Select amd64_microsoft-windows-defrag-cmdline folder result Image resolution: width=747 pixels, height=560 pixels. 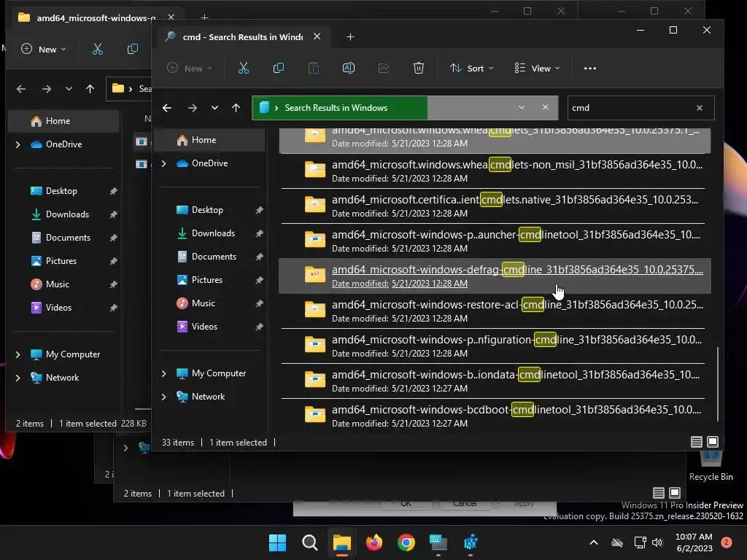[495, 276]
